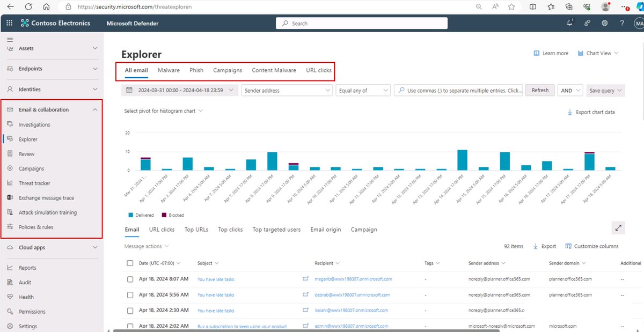This screenshot has width=644, height=332.
Task: Open the You have late tasks email subject
Action: (x=215, y=279)
